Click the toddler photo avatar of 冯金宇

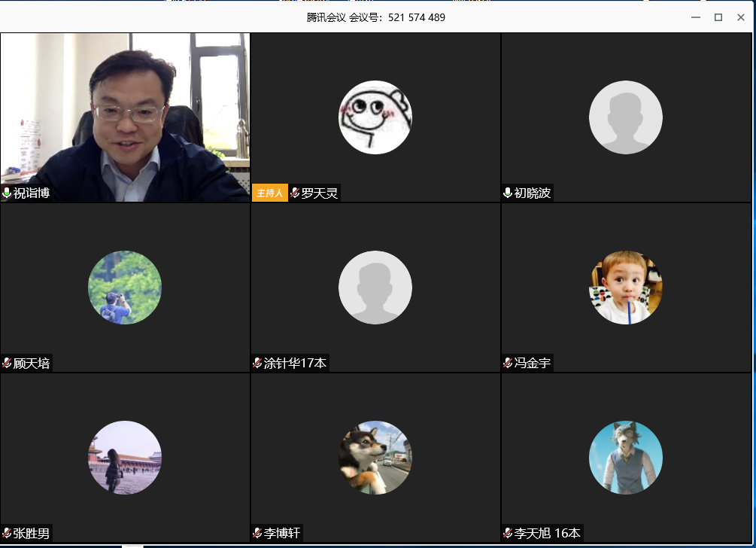click(625, 288)
